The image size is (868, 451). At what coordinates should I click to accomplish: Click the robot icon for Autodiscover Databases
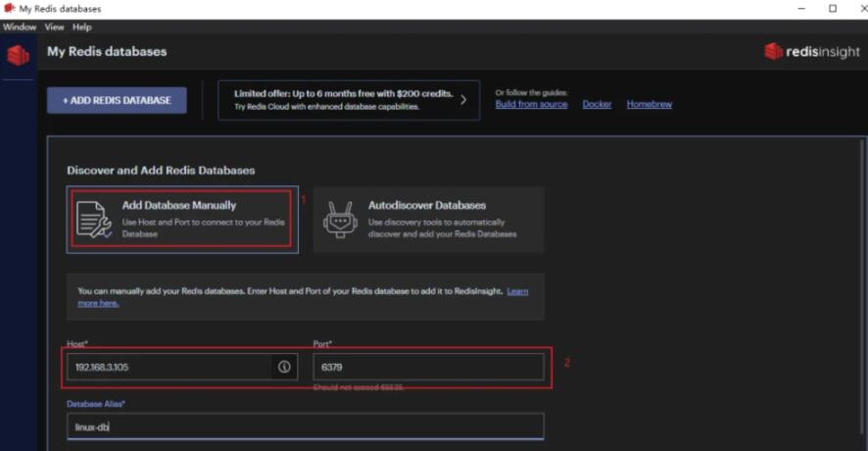coord(340,220)
